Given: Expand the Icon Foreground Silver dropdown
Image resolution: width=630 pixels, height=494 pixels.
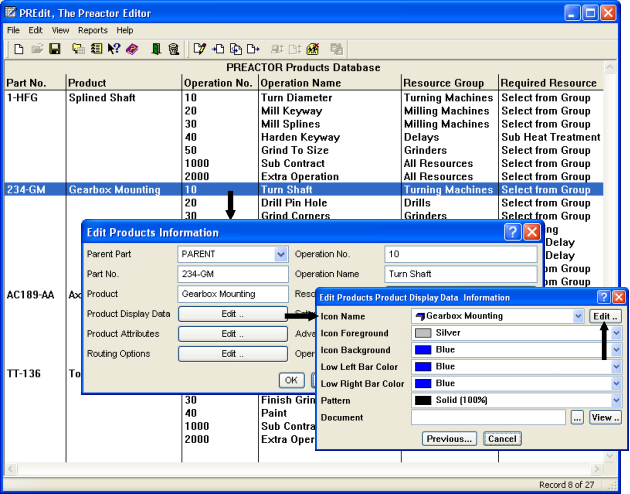Looking at the screenshot, I should coord(616,333).
